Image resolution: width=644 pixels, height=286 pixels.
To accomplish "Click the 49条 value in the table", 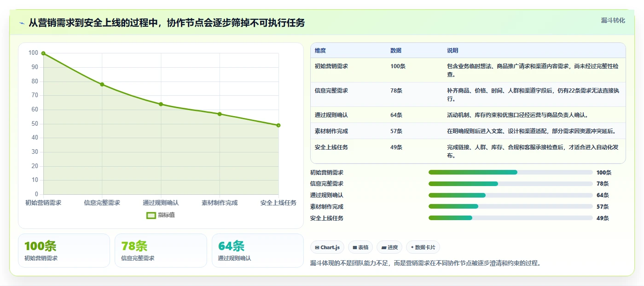I will [396, 147].
